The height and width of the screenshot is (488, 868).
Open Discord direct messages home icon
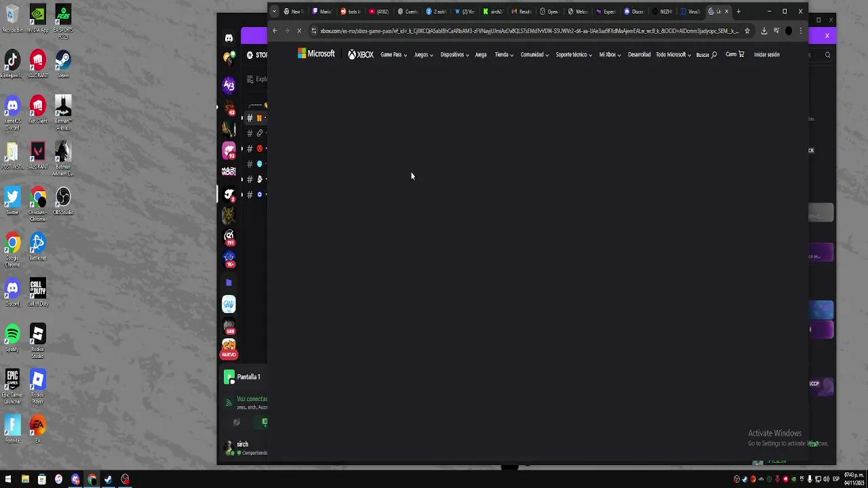[x=229, y=38]
